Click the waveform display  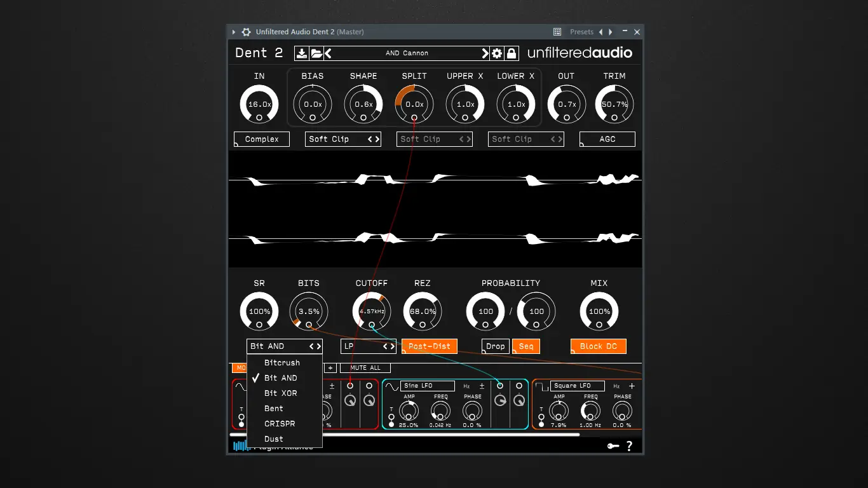pyautogui.click(x=435, y=209)
